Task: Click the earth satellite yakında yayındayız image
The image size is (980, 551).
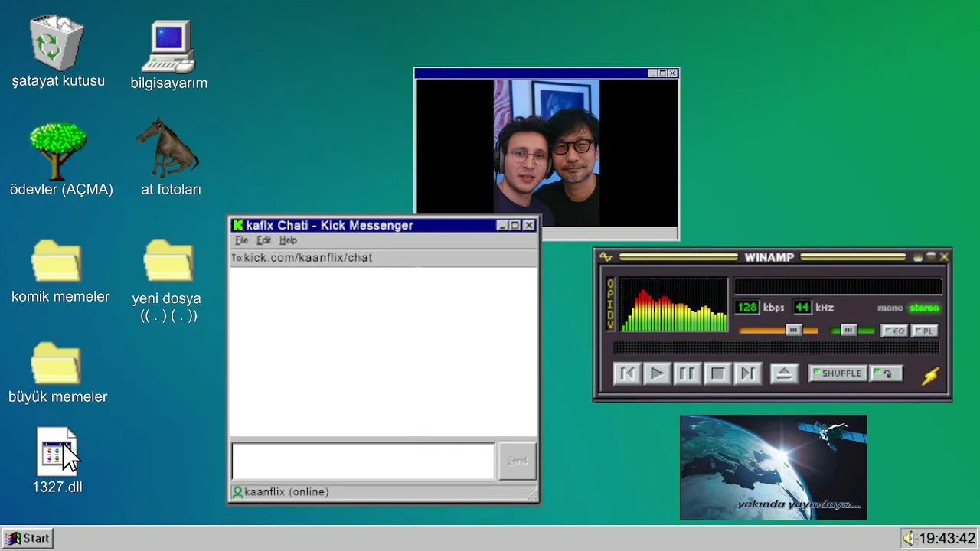Action: click(773, 468)
